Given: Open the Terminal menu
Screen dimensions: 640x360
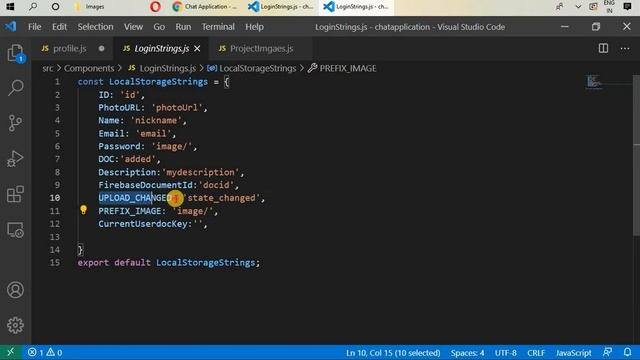Looking at the screenshot, I should pyautogui.click(x=218, y=27).
